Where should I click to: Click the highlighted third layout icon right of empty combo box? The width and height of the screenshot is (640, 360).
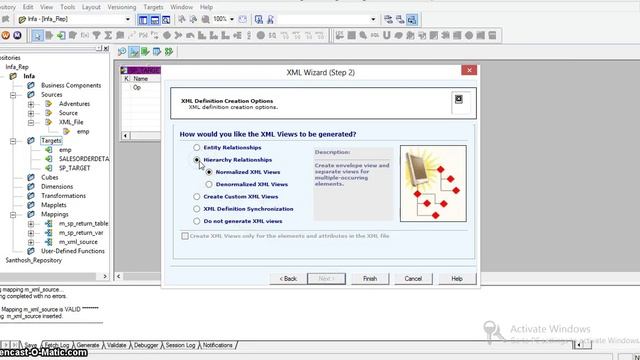pos(412,20)
